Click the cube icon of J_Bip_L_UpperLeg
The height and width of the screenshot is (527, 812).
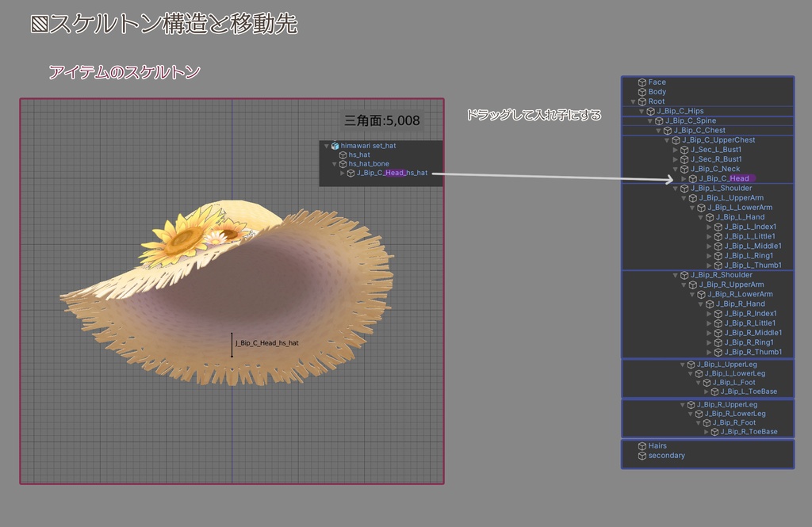[x=691, y=365]
